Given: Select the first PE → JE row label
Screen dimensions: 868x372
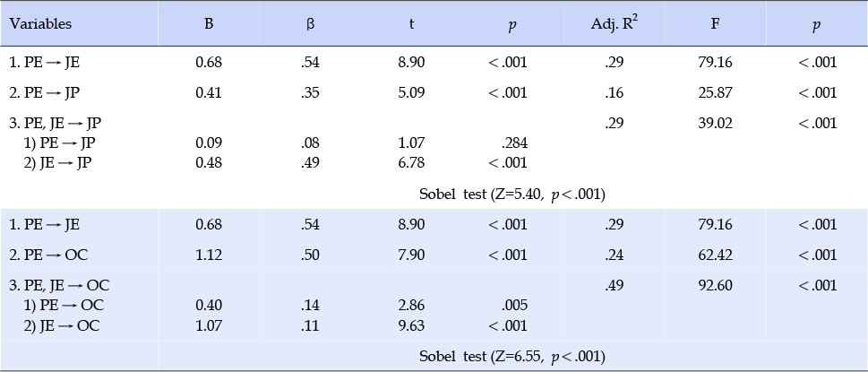Looking at the screenshot, I should [45, 62].
